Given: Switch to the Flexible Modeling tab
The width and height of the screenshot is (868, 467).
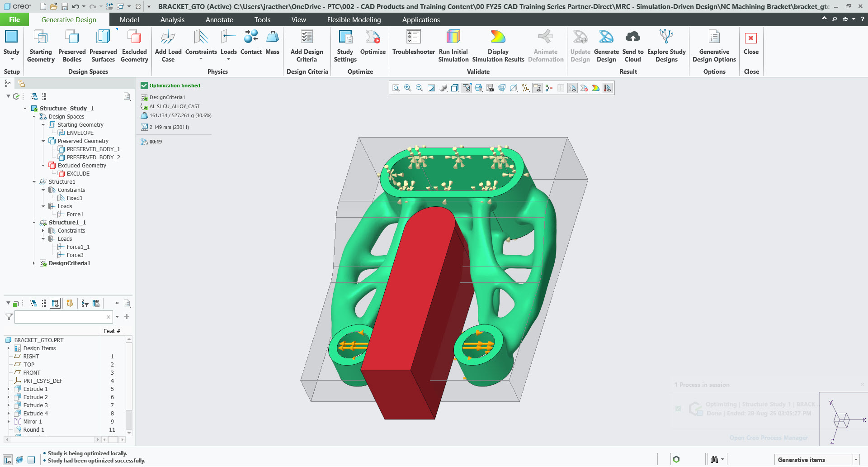Looking at the screenshot, I should click(354, 20).
